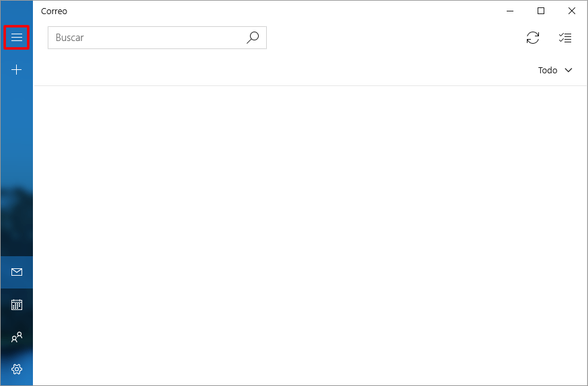Click the empty message list area

tap(310, 235)
